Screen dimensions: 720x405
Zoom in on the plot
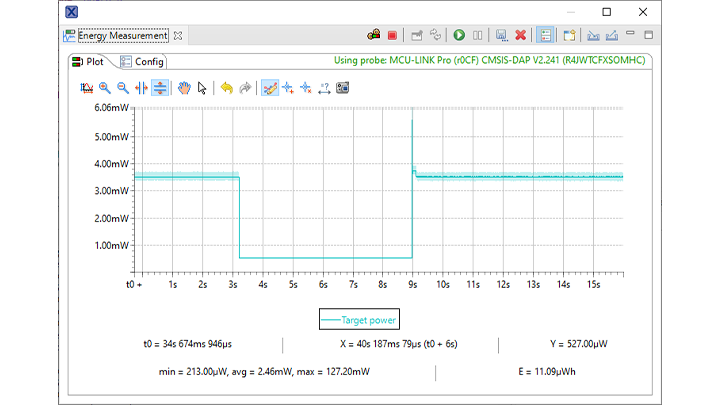click(104, 88)
